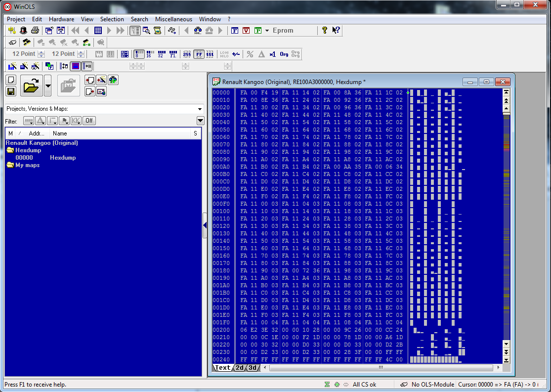Screen dimensions: 551x392
Task: Click the green P window icon
Action: pos(257,31)
